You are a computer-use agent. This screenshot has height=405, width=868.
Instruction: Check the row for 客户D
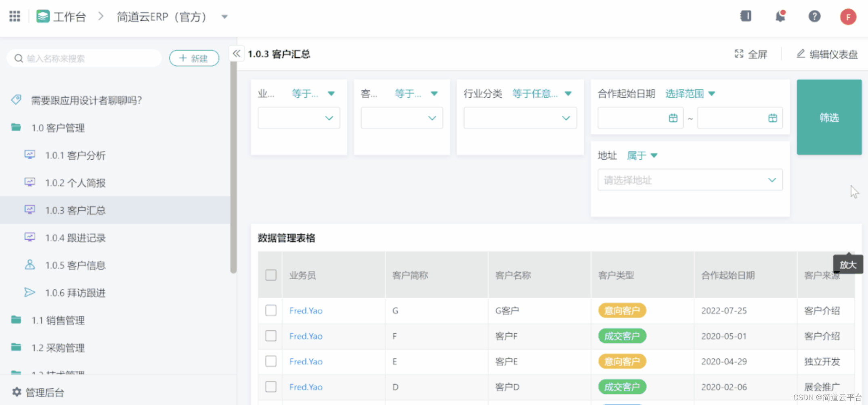point(271,387)
